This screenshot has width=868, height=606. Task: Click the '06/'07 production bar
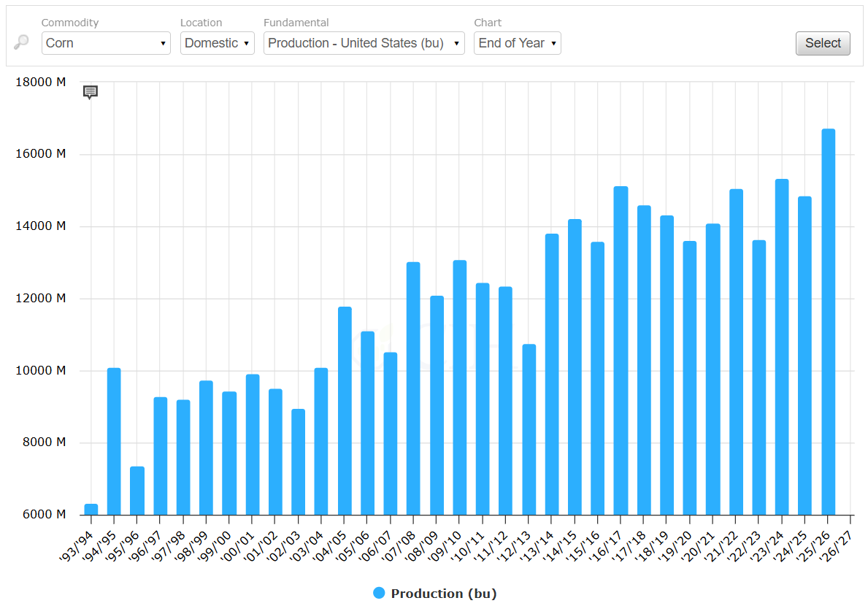coord(391,434)
